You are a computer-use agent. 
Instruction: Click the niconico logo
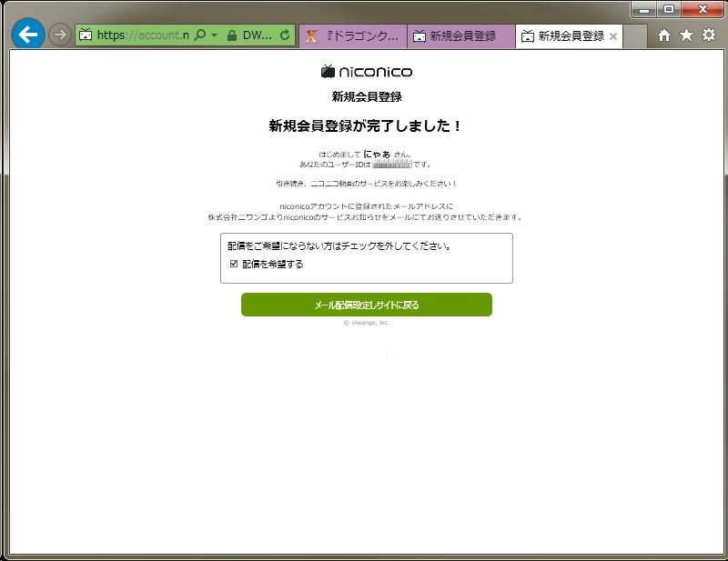367,72
